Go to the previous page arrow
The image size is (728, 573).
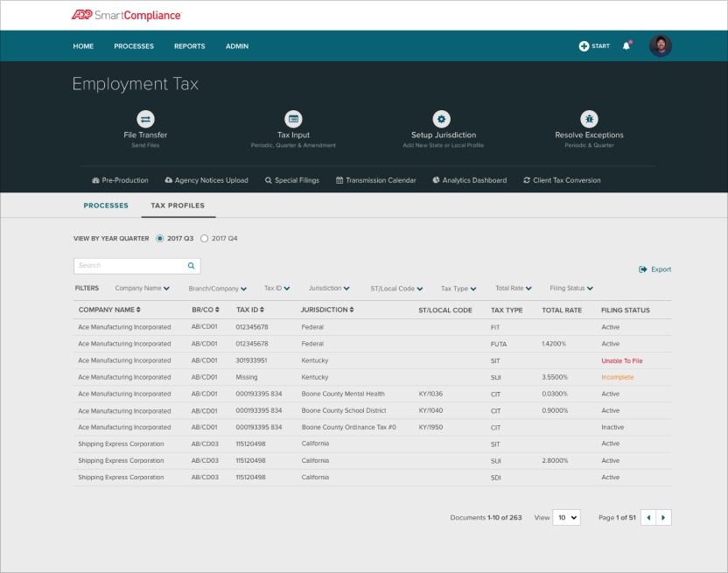(x=648, y=517)
